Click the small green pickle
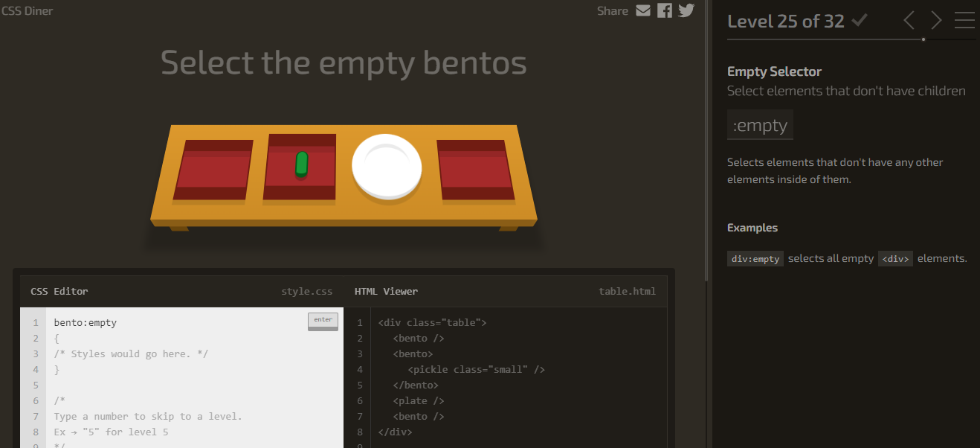 pos(301,163)
